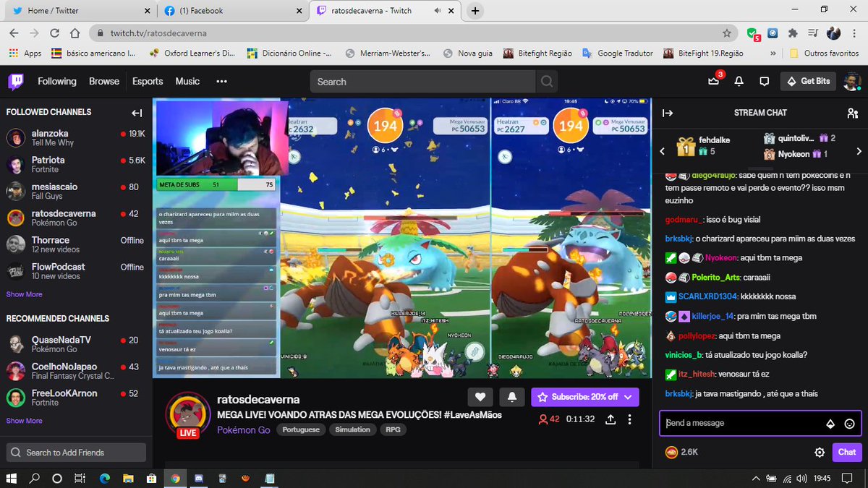Open QuaseNadaTV recommended channel
The width and height of the screenshot is (868, 488).
coord(76,344)
